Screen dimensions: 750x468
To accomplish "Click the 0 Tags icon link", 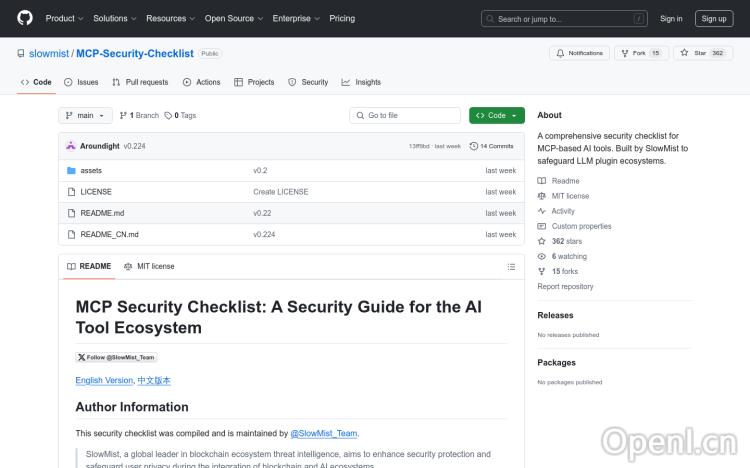I will click(169, 116).
